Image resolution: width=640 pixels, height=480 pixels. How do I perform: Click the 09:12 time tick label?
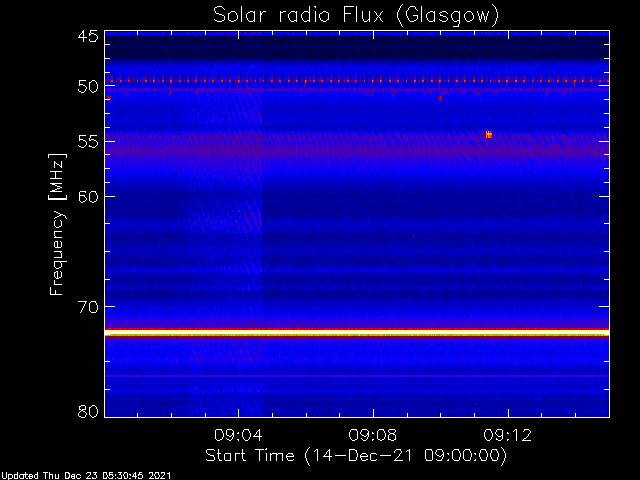pyautogui.click(x=508, y=435)
